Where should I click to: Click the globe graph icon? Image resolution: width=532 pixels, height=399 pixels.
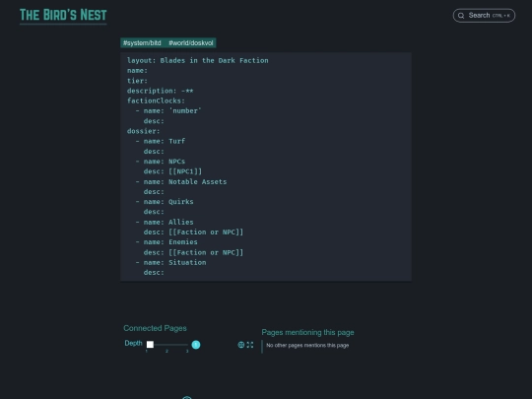(241, 345)
